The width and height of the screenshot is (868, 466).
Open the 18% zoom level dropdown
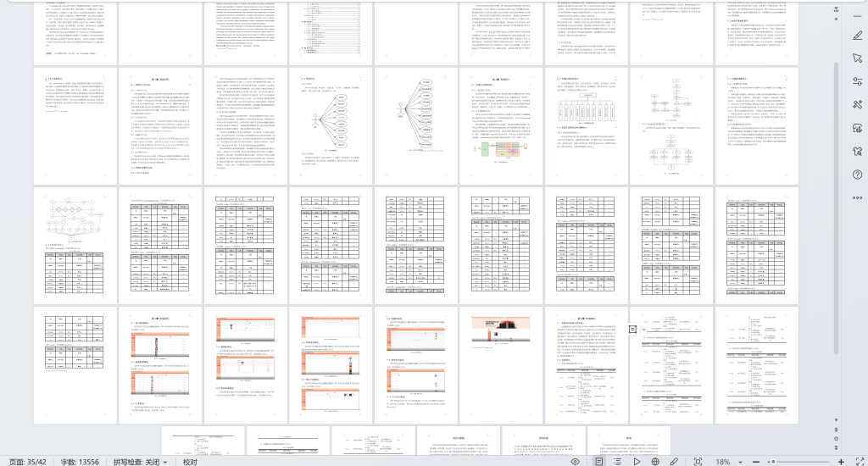pos(740,462)
